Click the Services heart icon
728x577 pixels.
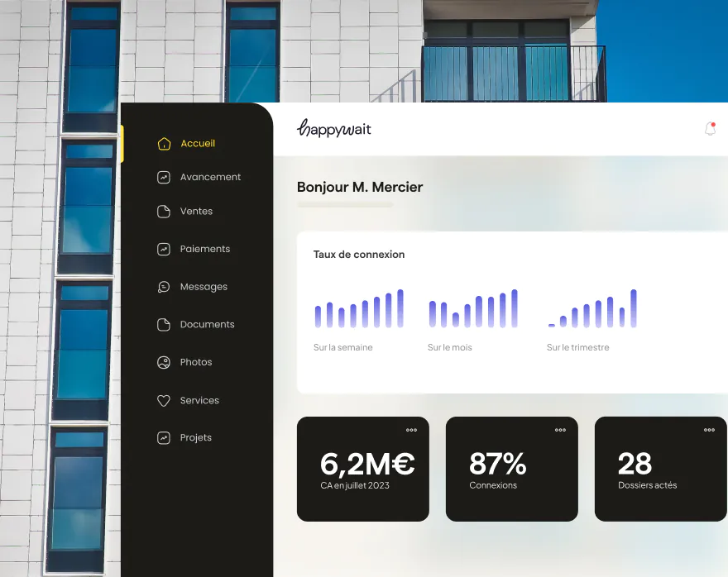pyautogui.click(x=164, y=400)
